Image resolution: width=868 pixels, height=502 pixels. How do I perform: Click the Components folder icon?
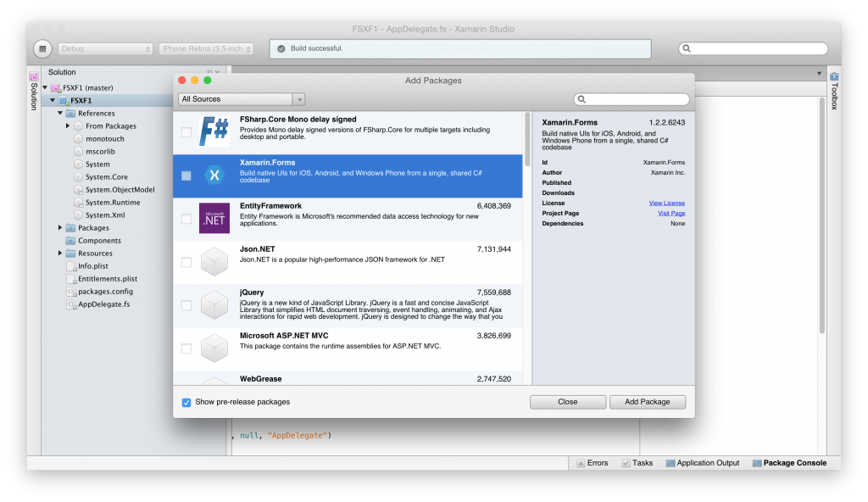tap(71, 241)
